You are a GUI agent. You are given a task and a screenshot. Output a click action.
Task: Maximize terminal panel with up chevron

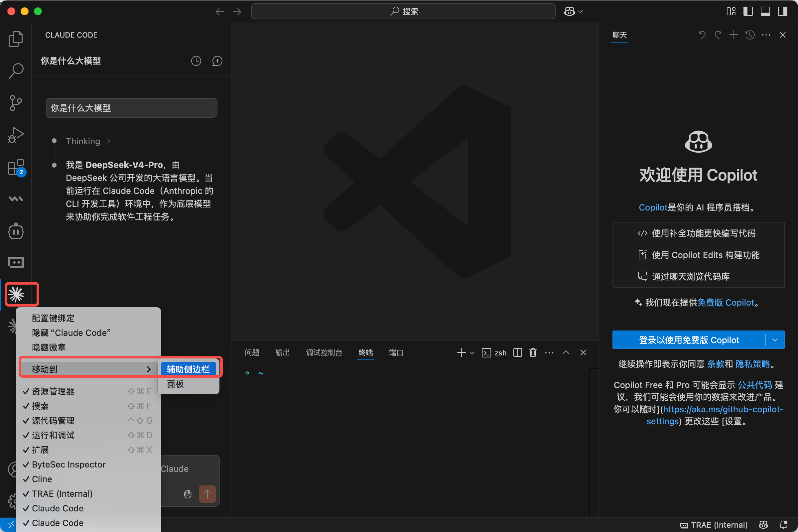566,352
